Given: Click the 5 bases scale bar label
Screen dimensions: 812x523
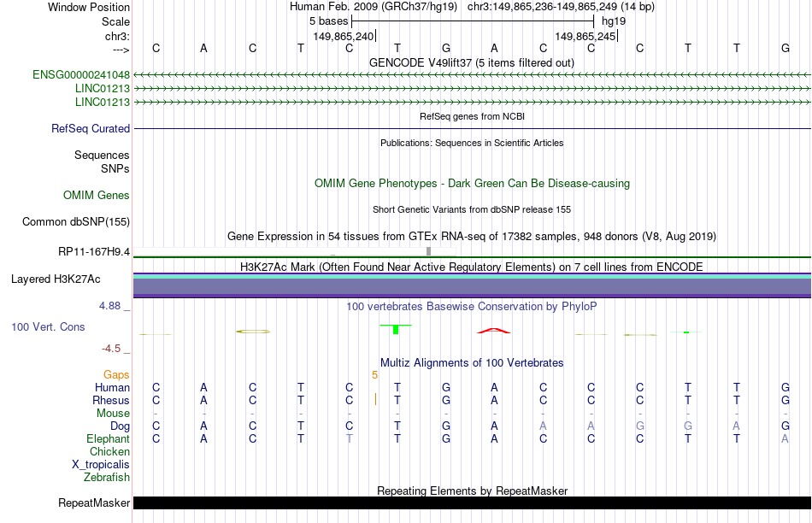Looking at the screenshot, I should [x=329, y=21].
